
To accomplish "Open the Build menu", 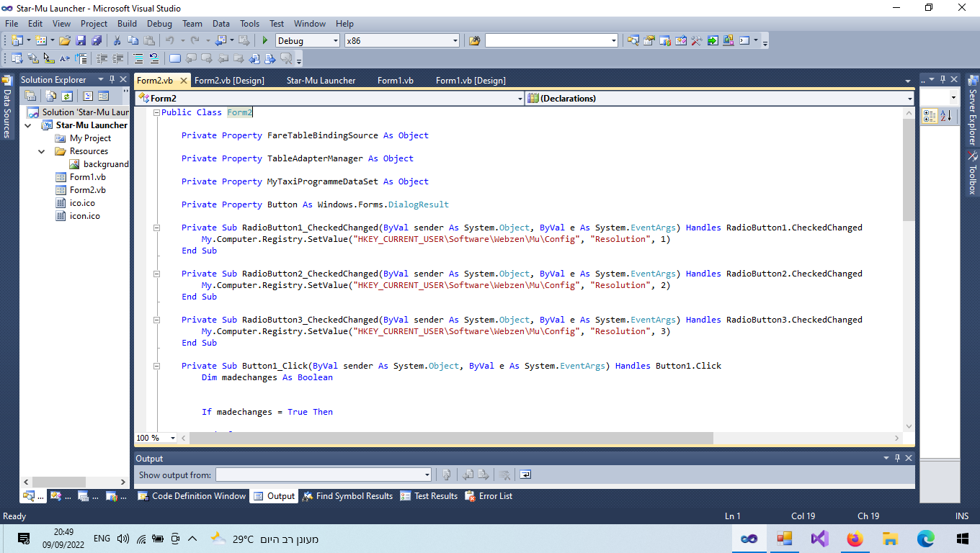I will [127, 24].
